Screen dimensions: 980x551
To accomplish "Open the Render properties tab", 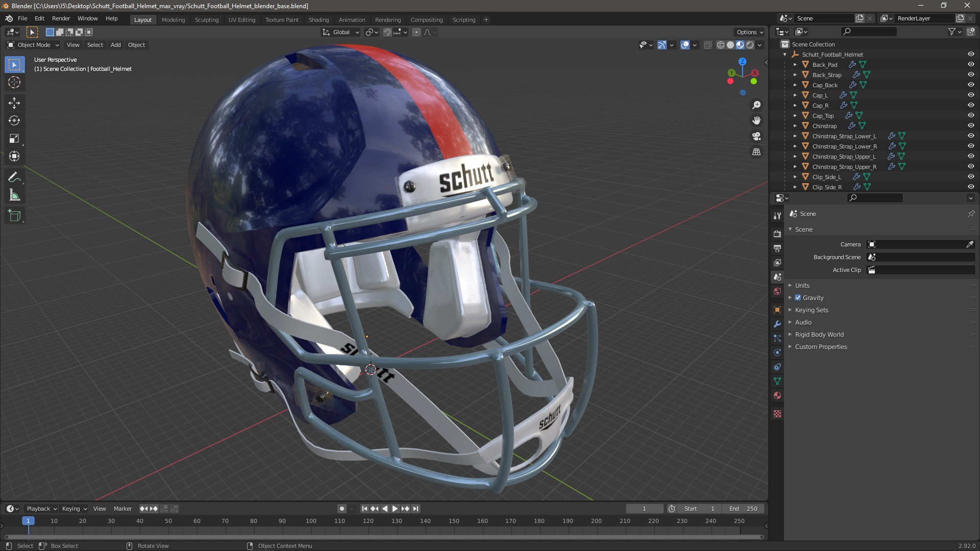I will point(777,234).
